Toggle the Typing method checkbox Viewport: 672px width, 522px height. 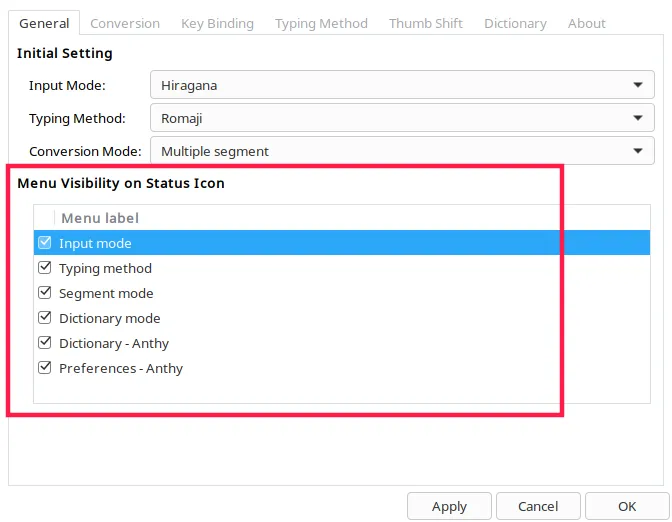point(44,268)
